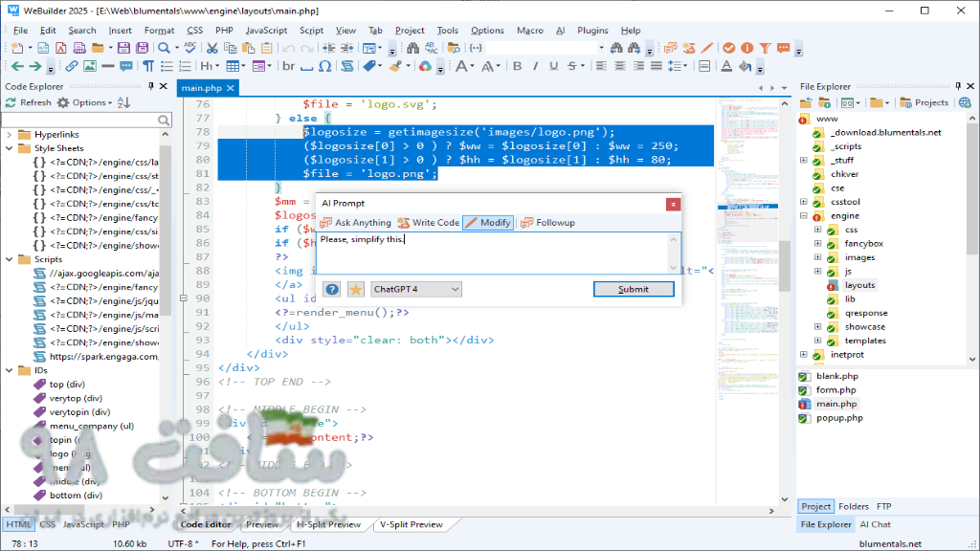This screenshot has width=980, height=551.
Task: Click the sort A-Z icon in Code Explorer
Action: 123,102
